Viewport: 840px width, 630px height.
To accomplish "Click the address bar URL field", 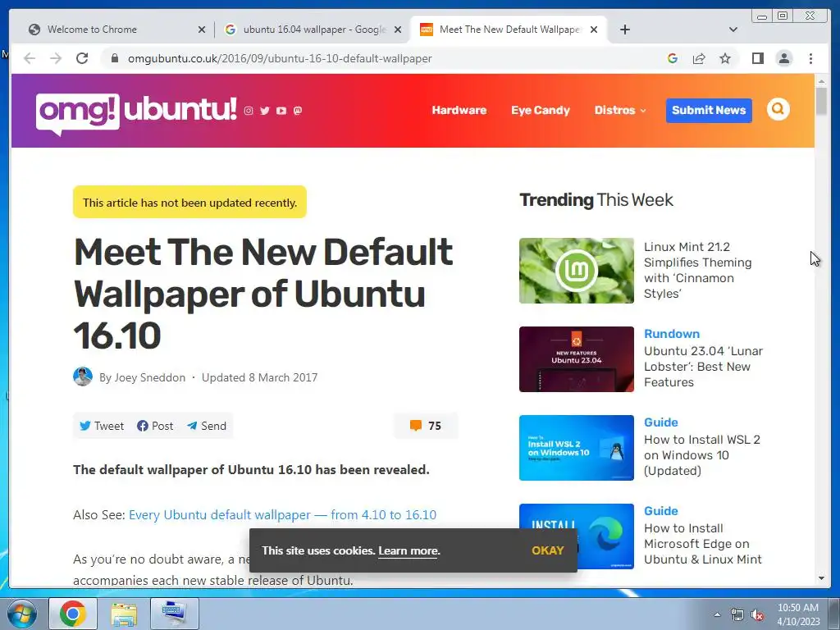I will (386, 58).
